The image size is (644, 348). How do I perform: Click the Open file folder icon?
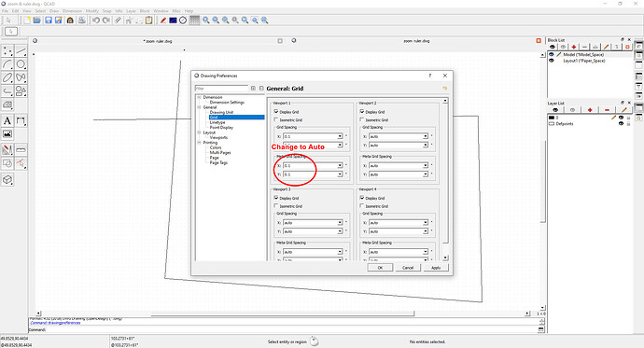click(37, 21)
